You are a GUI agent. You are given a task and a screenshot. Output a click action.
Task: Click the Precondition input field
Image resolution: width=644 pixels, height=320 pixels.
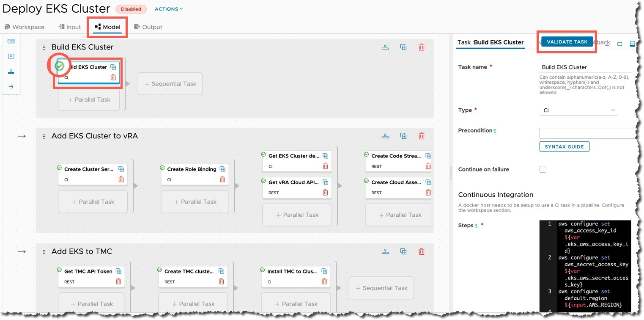coord(587,133)
